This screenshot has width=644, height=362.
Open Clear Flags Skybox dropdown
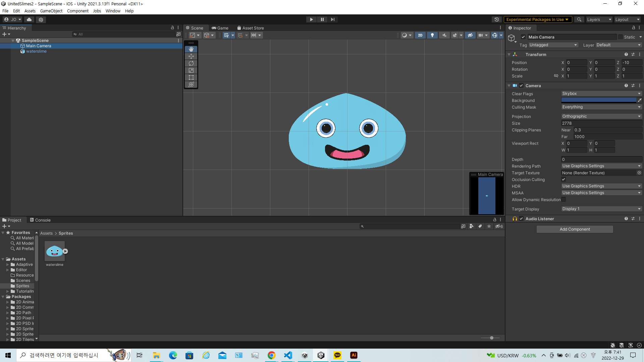coord(602,94)
